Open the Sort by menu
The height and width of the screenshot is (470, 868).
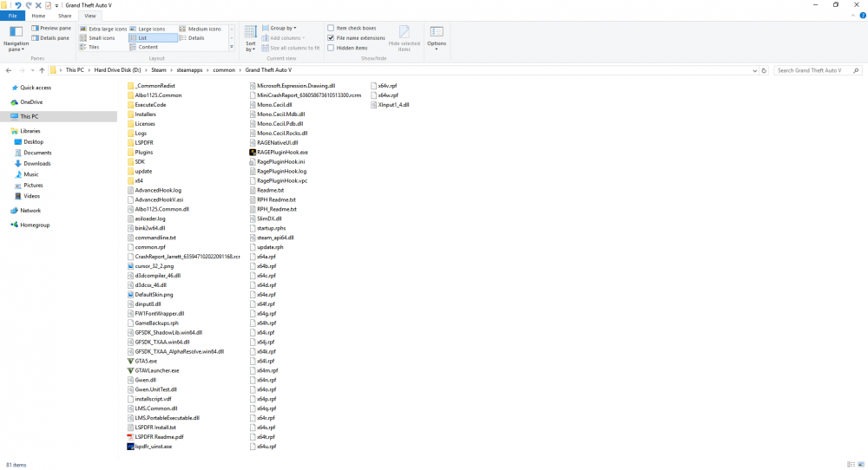[251, 39]
